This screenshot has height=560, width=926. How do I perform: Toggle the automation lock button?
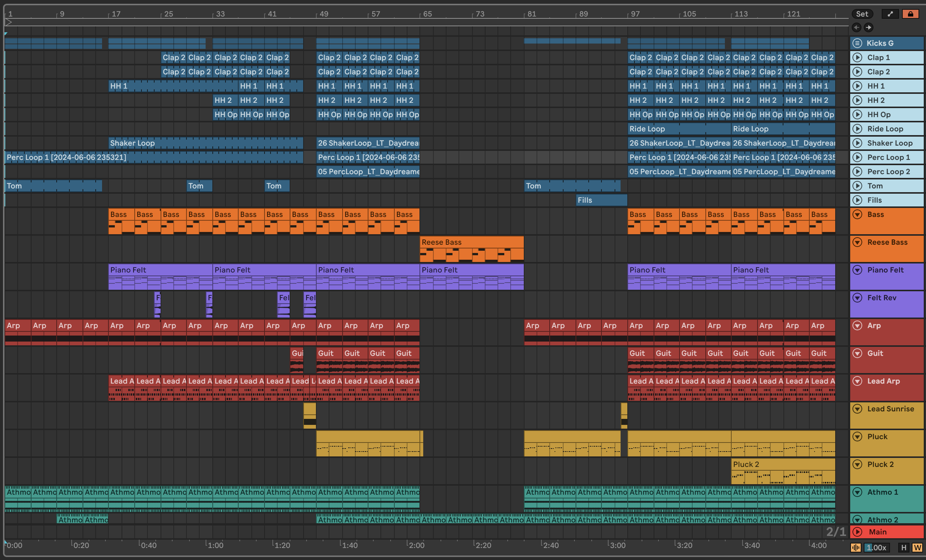[x=910, y=14]
